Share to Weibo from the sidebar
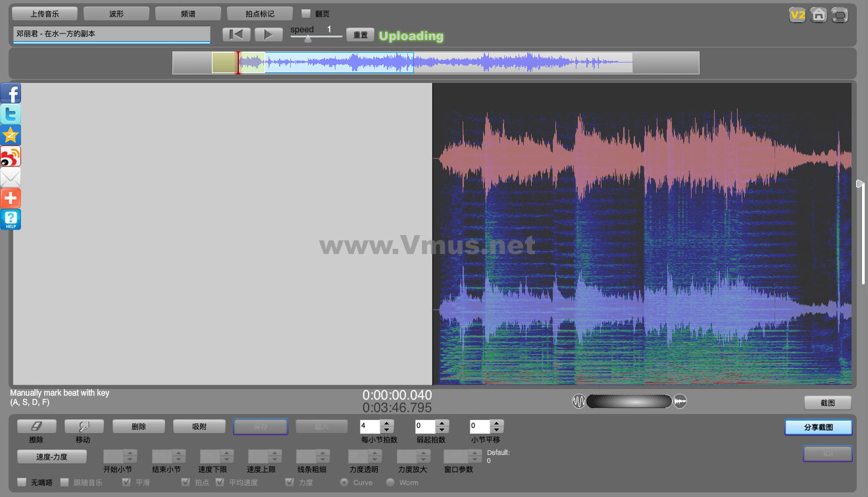This screenshot has width=868, height=497. click(11, 157)
